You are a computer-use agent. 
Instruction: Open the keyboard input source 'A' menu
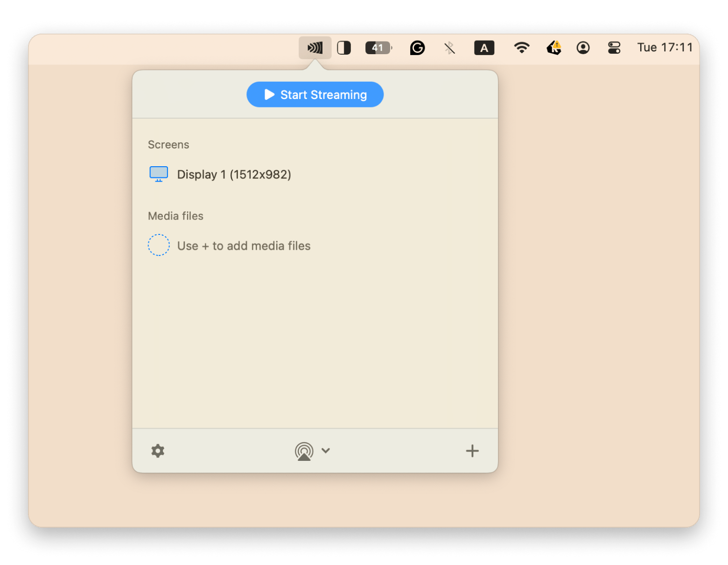484,48
